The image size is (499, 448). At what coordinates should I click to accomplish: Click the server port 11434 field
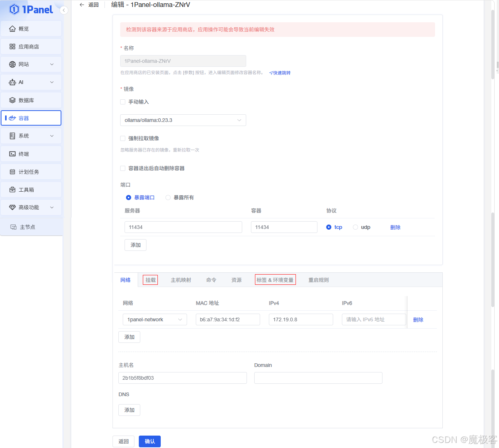(x=183, y=227)
